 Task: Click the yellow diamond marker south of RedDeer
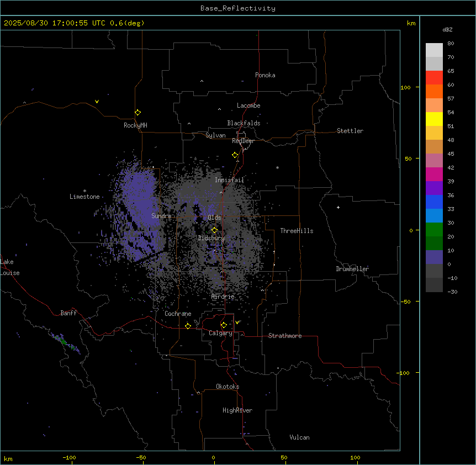(235, 155)
